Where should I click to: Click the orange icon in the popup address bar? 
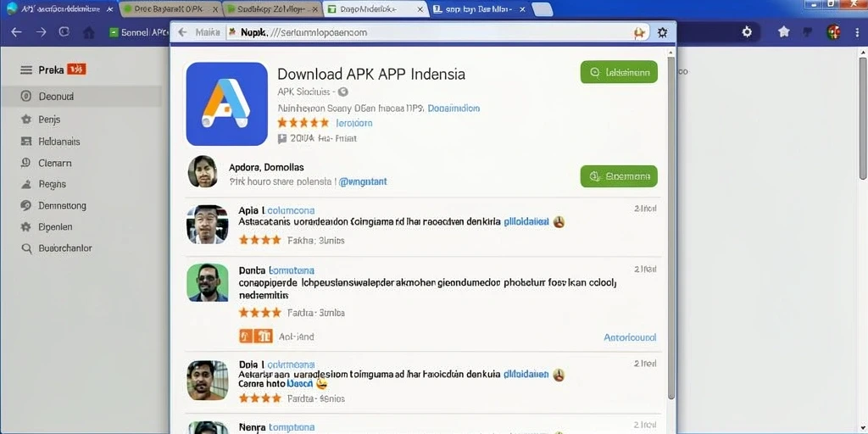click(x=639, y=33)
